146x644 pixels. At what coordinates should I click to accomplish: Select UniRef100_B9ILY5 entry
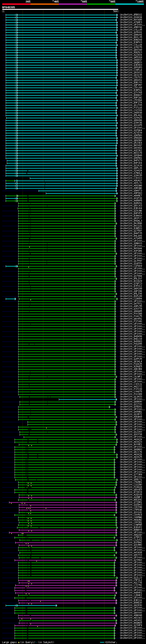[131, 37]
